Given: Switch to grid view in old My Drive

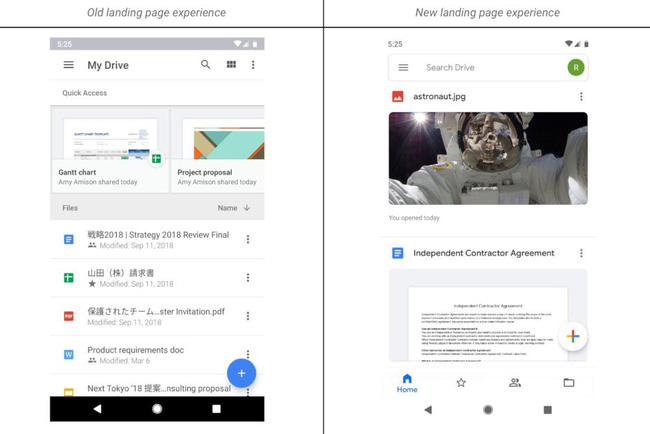Looking at the screenshot, I should coord(231,64).
